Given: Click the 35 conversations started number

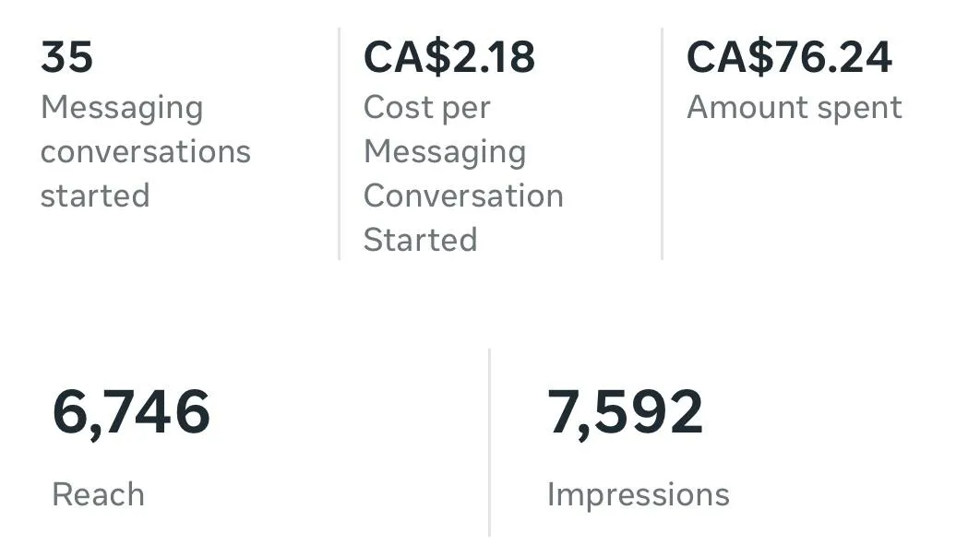Looking at the screenshot, I should coord(66,57).
